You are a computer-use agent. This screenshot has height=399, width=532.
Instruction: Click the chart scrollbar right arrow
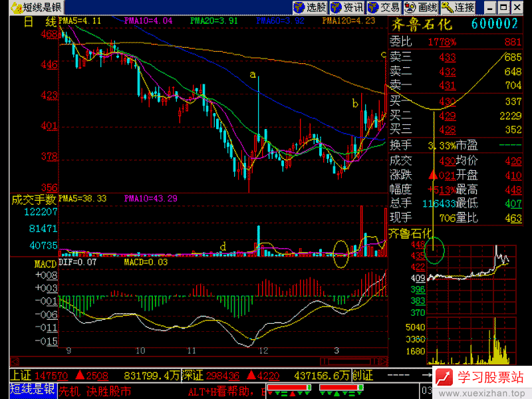[x=384, y=361]
